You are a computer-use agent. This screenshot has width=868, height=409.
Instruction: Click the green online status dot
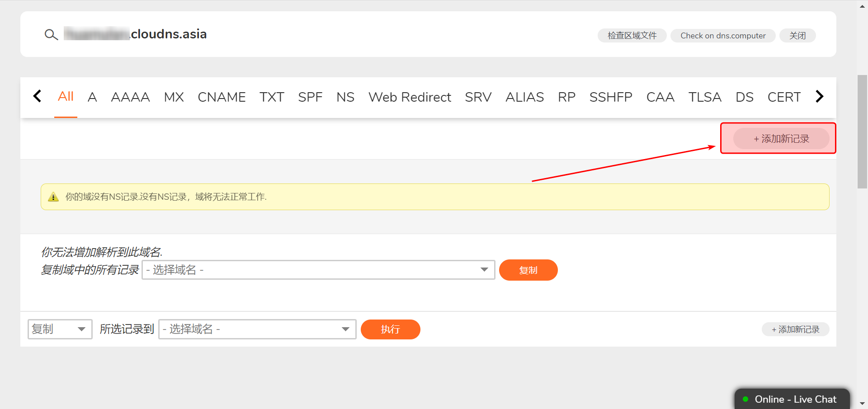click(x=745, y=399)
